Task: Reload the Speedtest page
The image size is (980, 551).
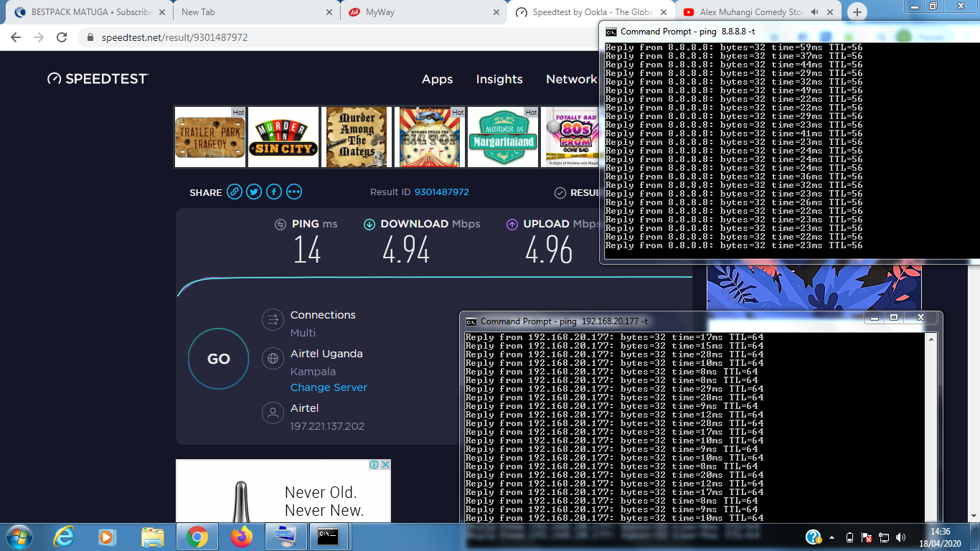Action: click(x=62, y=37)
